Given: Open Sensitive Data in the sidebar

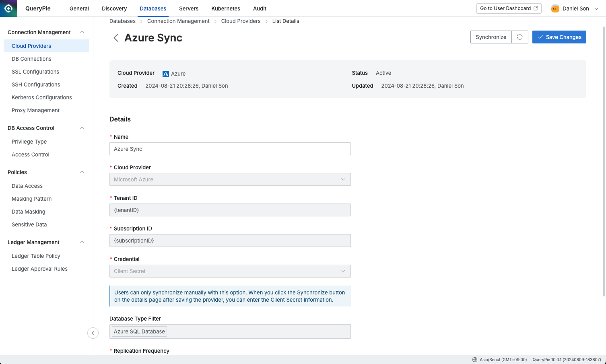Looking at the screenshot, I should tap(46, 224).
